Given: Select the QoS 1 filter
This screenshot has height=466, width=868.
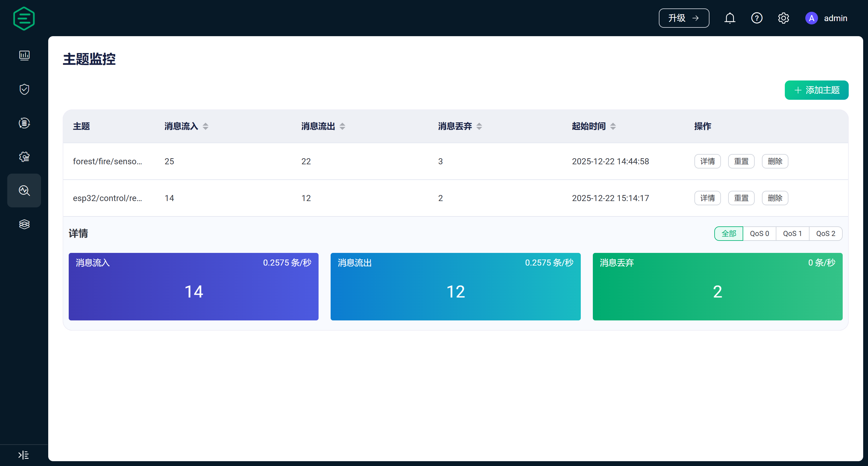Looking at the screenshot, I should pyautogui.click(x=792, y=234).
